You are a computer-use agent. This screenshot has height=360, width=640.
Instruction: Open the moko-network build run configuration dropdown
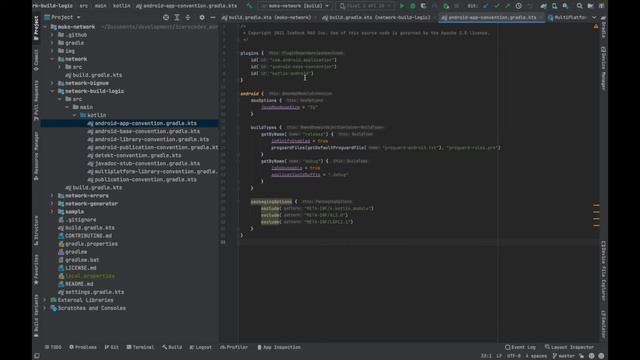coord(294,6)
